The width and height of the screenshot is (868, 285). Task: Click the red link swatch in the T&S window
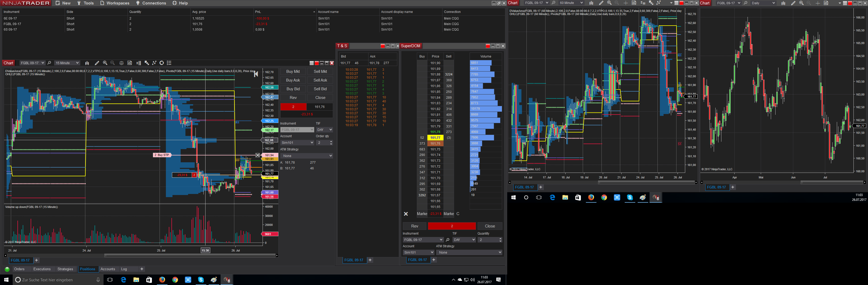click(382, 46)
